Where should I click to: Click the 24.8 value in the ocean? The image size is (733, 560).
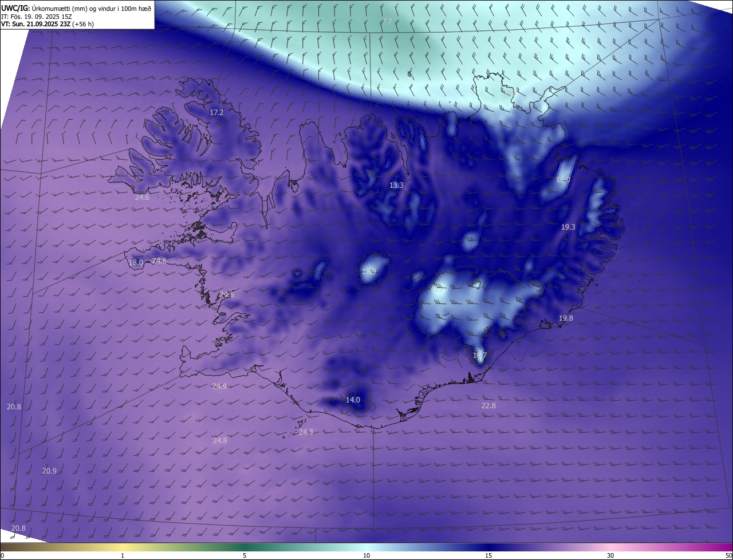220,441
